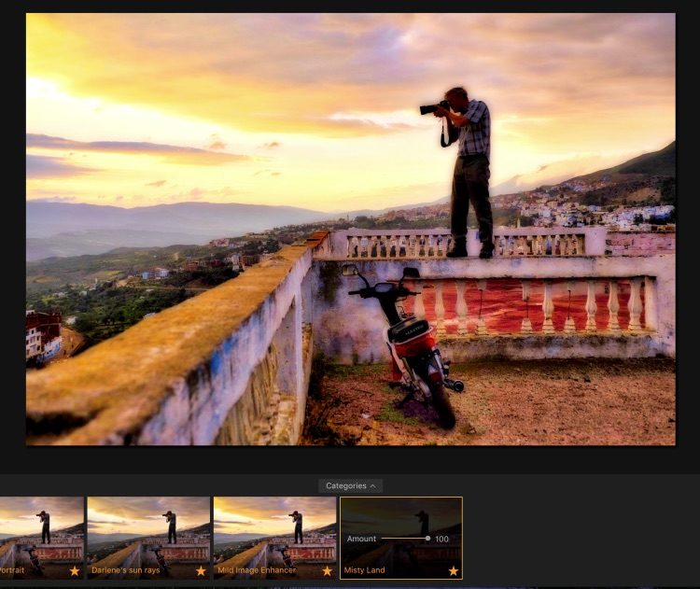This screenshot has height=589, width=700.
Task: Toggle favorite star on Darlene's sun rays
Action: click(201, 570)
